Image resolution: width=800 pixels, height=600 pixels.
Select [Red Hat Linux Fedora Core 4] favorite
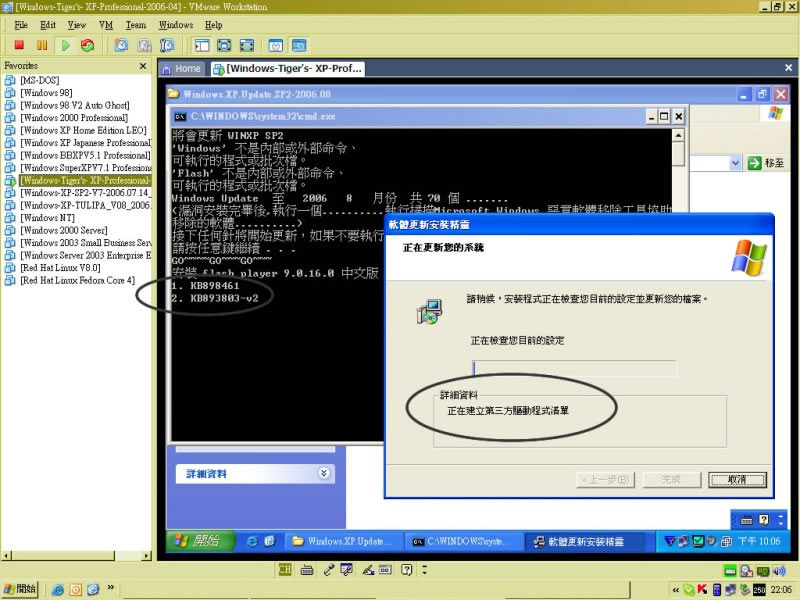pyautogui.click(x=70, y=281)
